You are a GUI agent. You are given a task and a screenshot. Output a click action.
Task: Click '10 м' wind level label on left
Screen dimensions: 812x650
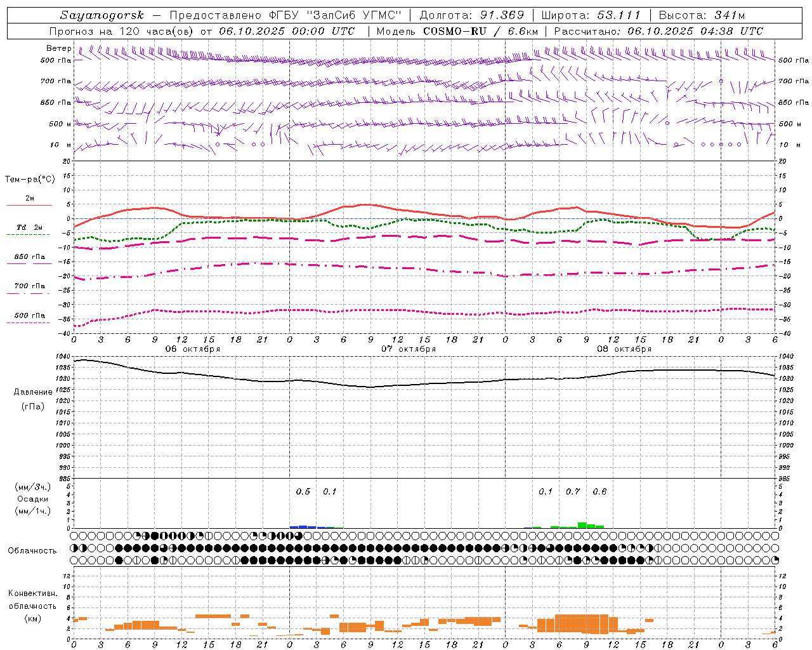(61, 145)
